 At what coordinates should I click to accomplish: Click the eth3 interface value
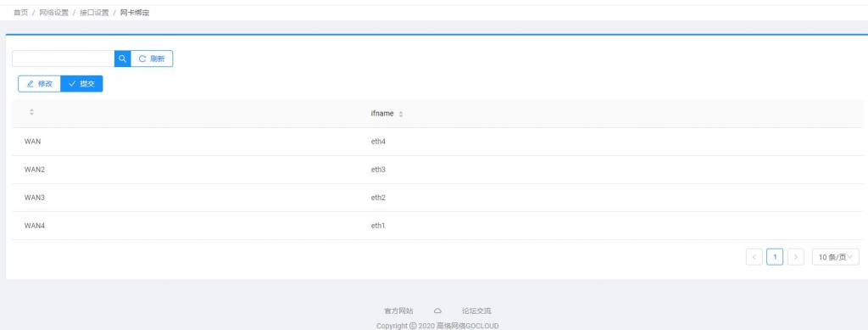point(378,170)
